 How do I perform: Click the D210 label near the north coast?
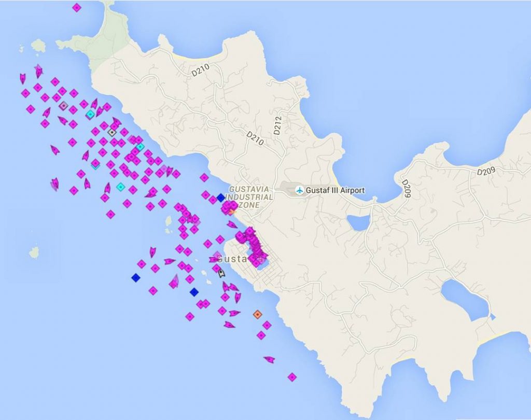point(200,69)
